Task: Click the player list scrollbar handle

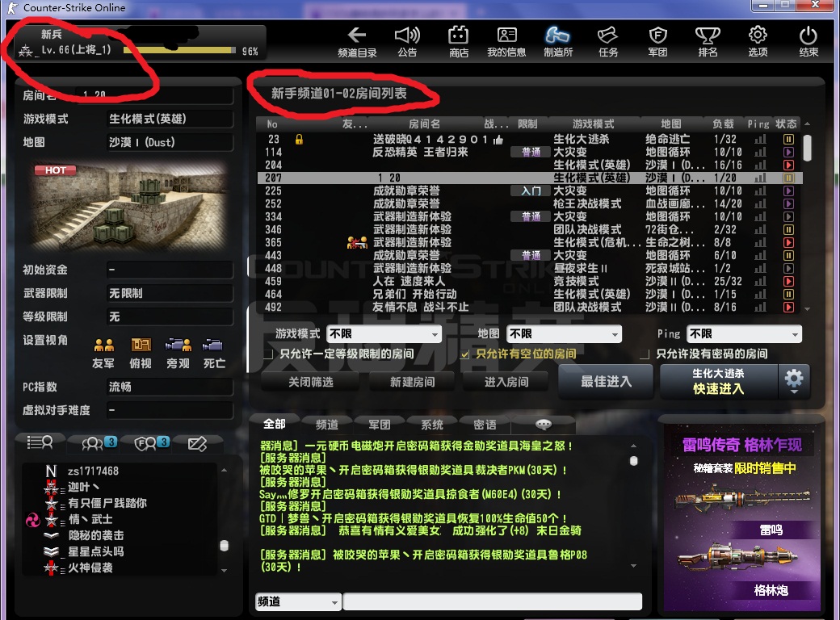Action: point(225,546)
